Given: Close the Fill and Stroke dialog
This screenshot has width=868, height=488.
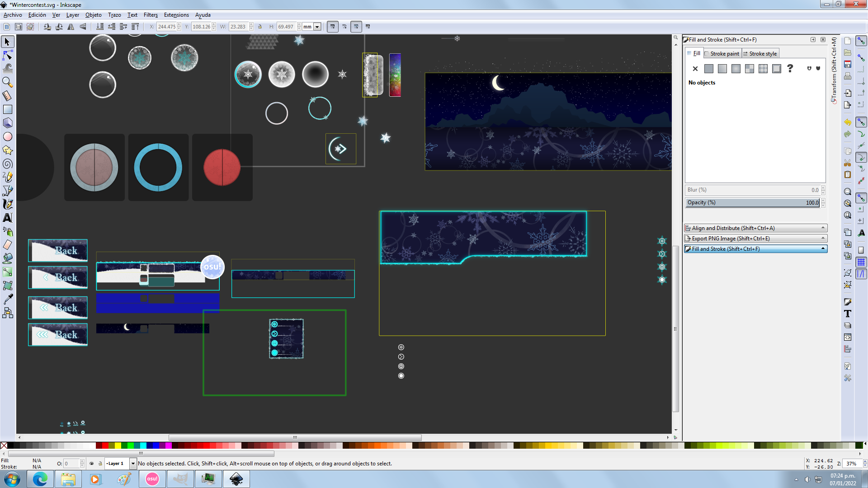Looking at the screenshot, I should [823, 40].
